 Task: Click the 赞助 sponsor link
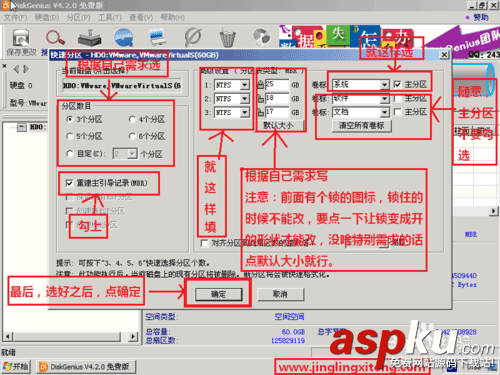click(x=481, y=17)
